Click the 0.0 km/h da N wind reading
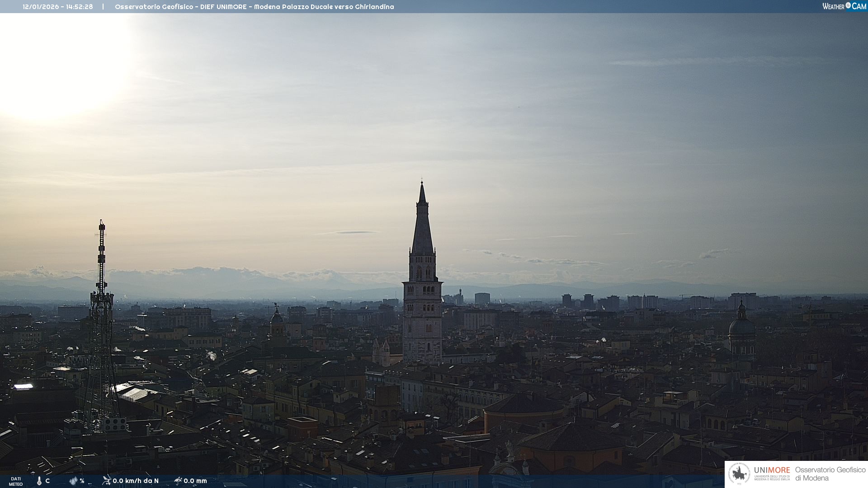The width and height of the screenshot is (868, 488). [136, 481]
